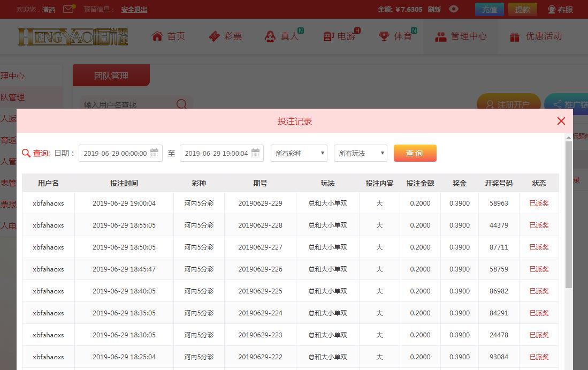
Task: Open the 电游 e-games menu
Action: pyautogui.click(x=341, y=36)
